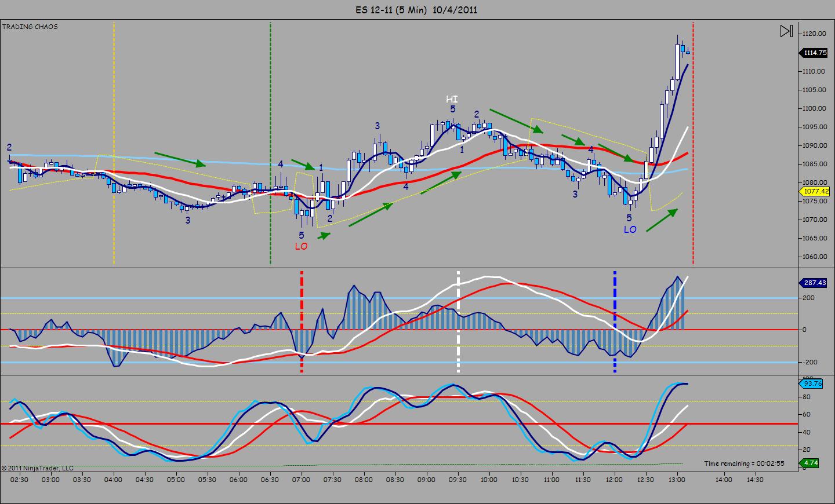The width and height of the screenshot is (835, 504).
Task: Select the thick white dashed marker in oscillator panel
Action: 458,322
